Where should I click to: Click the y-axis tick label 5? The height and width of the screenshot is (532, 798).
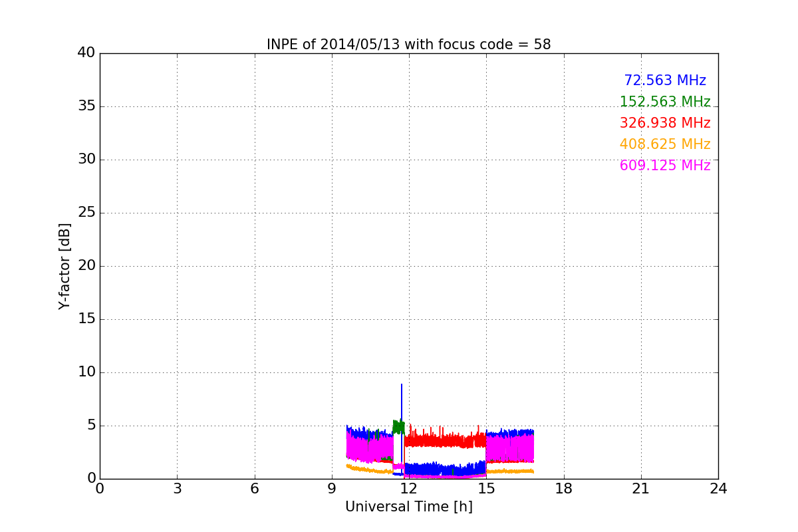91,426
